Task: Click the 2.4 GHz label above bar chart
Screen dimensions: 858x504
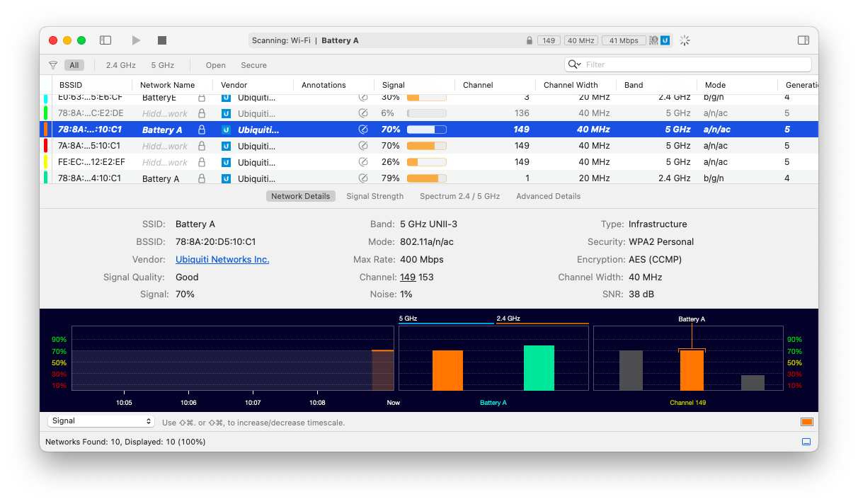Action: coord(508,319)
